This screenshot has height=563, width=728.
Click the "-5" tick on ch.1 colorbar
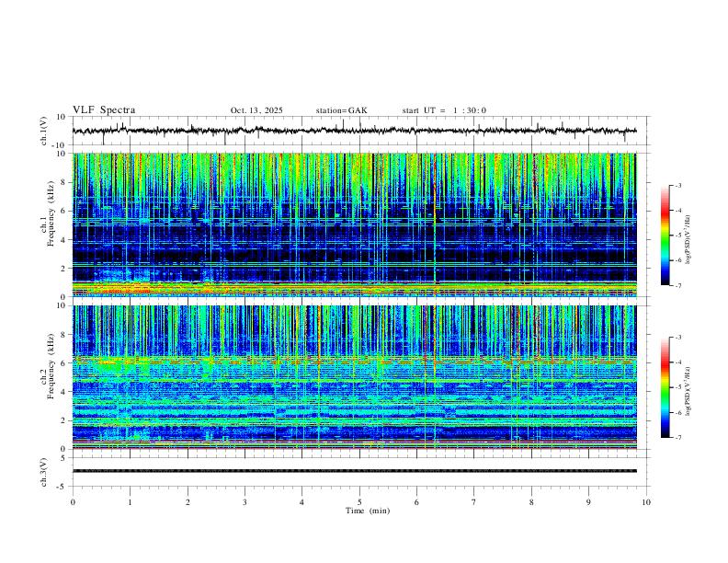pyautogui.click(x=678, y=236)
